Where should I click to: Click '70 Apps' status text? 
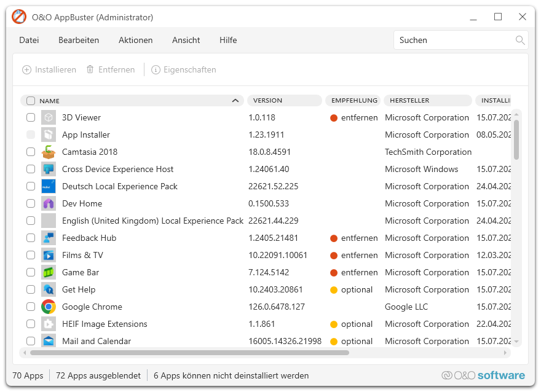point(28,375)
